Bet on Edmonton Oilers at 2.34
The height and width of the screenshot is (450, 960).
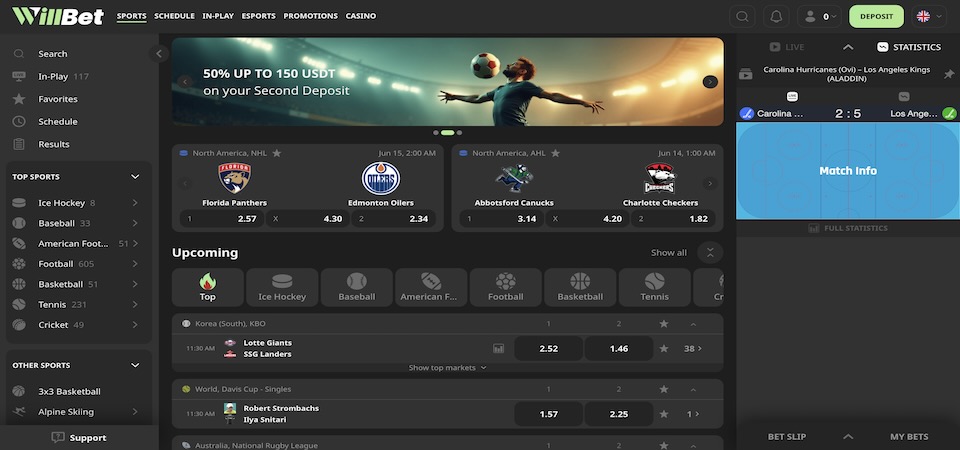pyautogui.click(x=393, y=219)
